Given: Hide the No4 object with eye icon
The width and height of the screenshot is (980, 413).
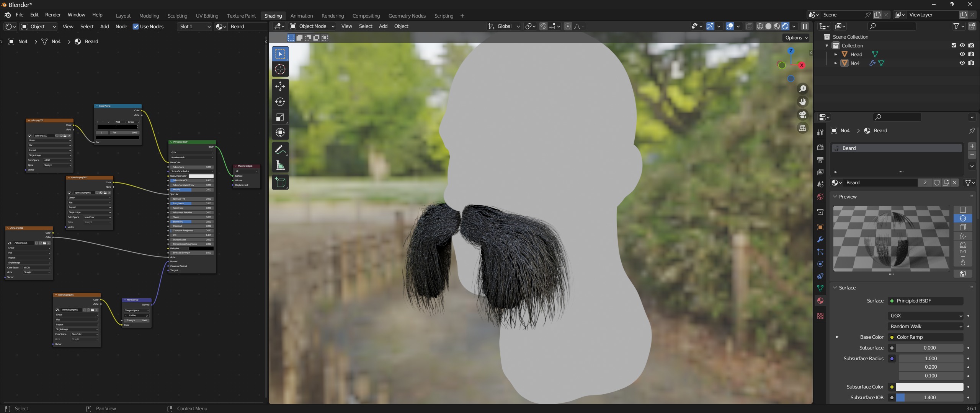Looking at the screenshot, I should 962,63.
